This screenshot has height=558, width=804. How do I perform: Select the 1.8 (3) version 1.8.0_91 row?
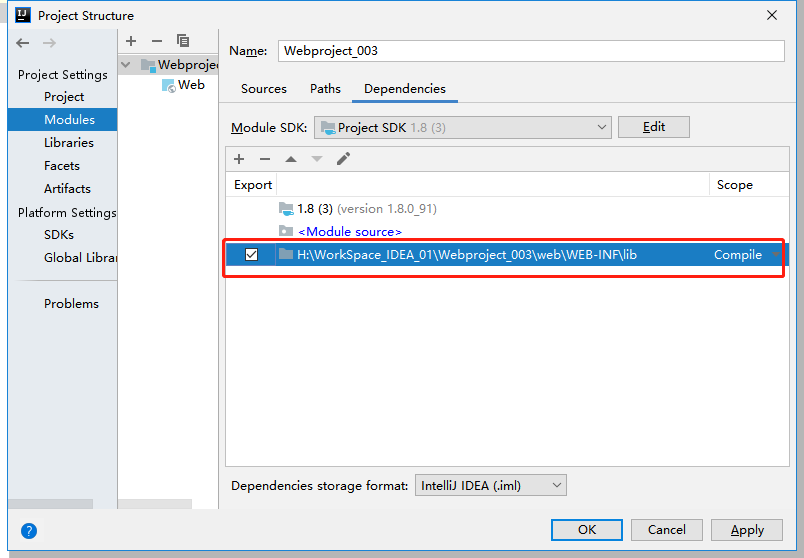tap(507, 209)
